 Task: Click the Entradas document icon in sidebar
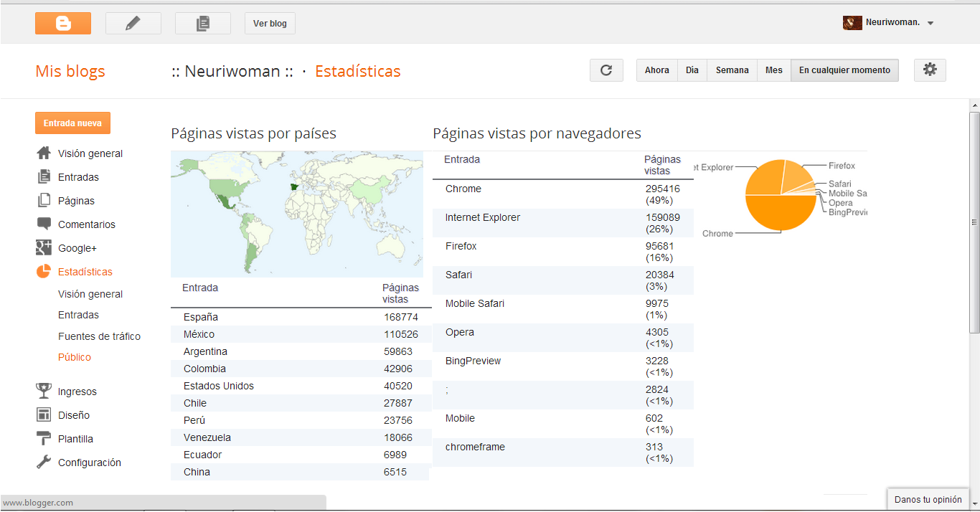[44, 176]
